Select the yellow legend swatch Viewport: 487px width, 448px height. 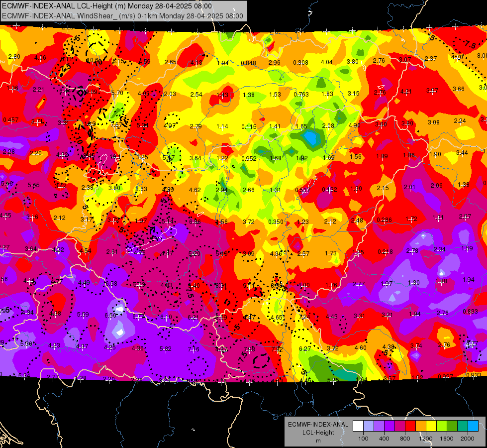point(431,426)
